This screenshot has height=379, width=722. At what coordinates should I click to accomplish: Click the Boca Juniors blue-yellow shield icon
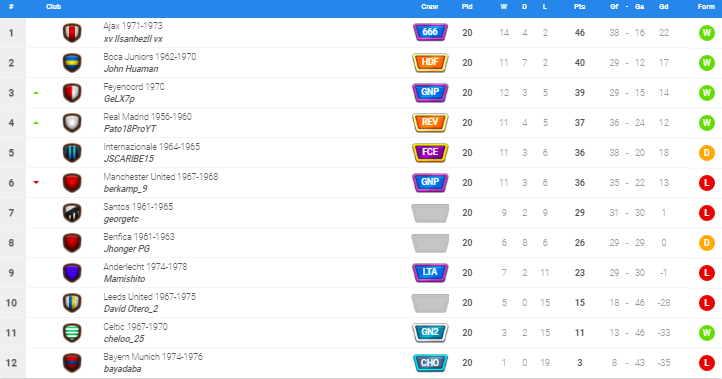[72, 63]
